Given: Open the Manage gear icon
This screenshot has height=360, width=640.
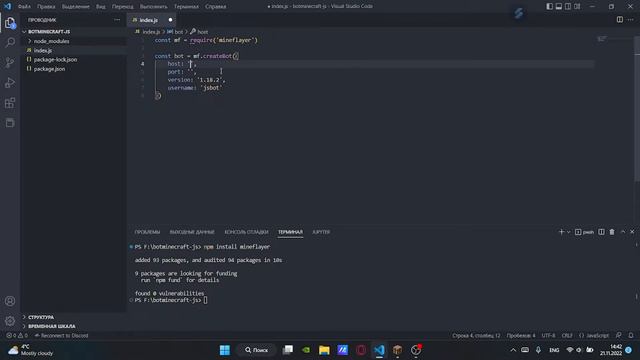Looking at the screenshot, I should tap(10, 321).
